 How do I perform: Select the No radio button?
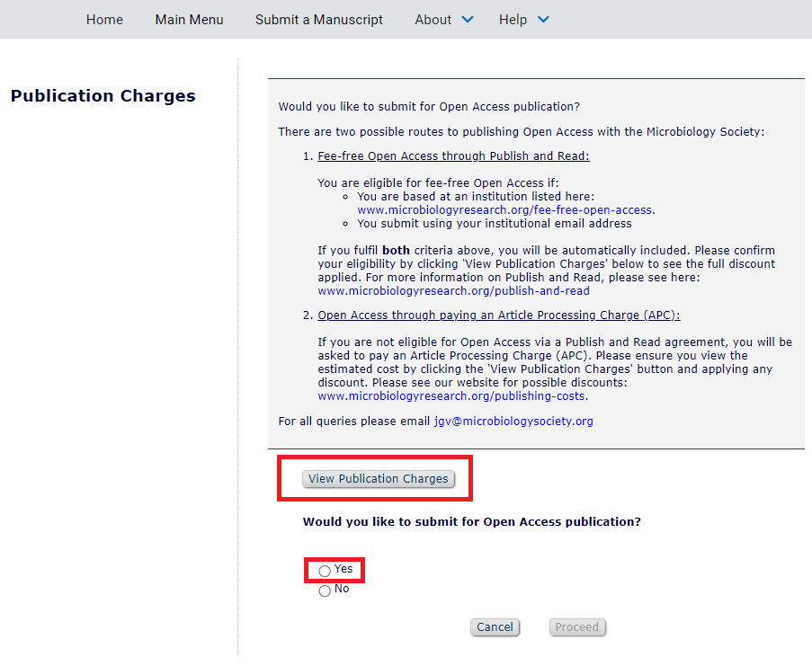(324, 591)
